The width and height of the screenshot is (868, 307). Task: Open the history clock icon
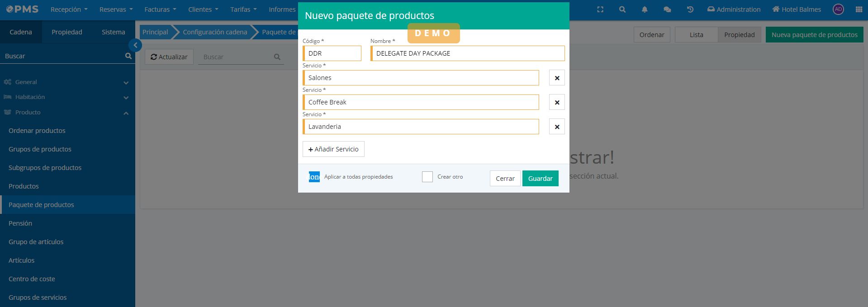tap(690, 9)
